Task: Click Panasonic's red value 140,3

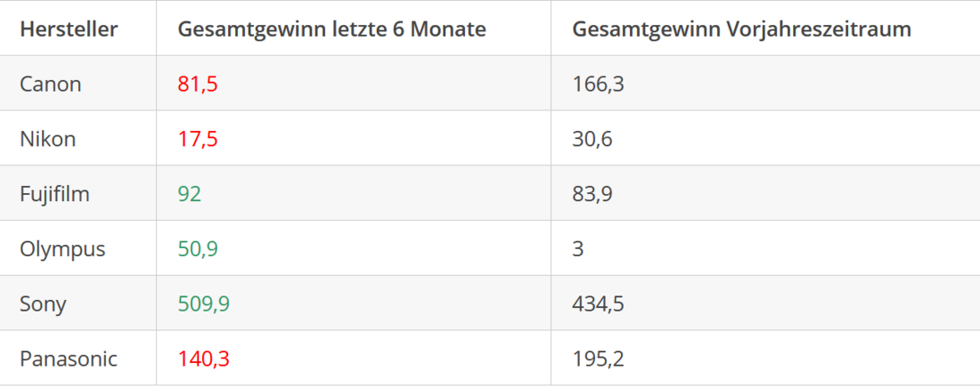Action: (204, 359)
